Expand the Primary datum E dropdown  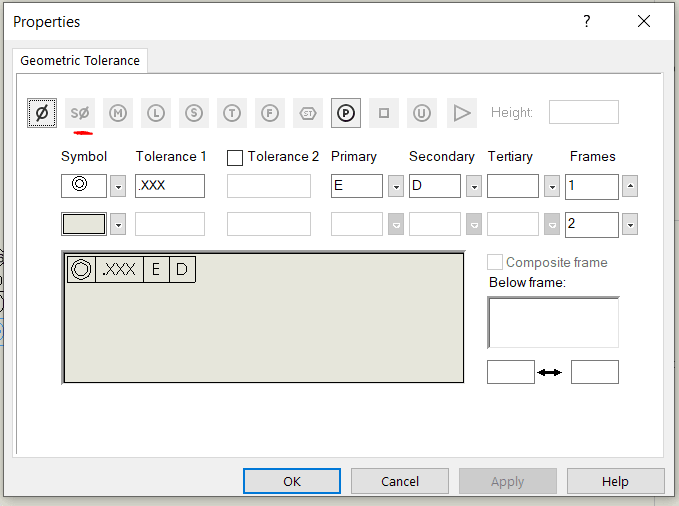coord(396,186)
